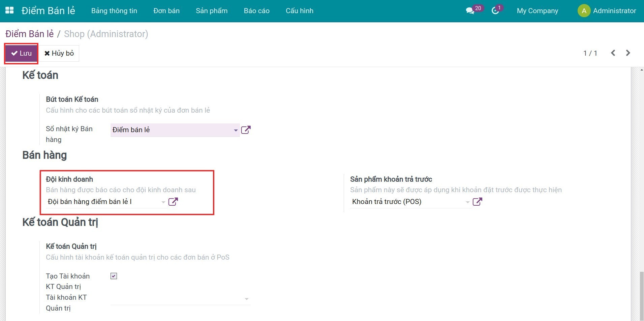
Task: Go to next record arrow
Action: pyautogui.click(x=628, y=53)
